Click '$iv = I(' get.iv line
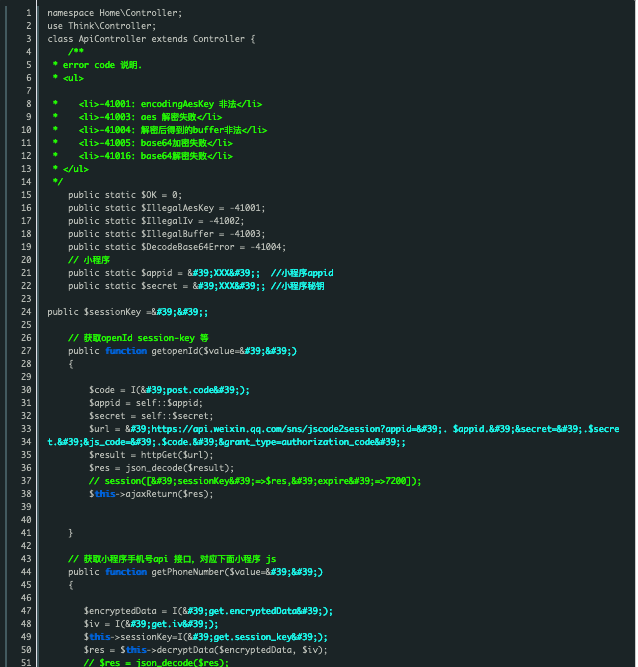Viewport: 638px width, 667px height. (151, 624)
